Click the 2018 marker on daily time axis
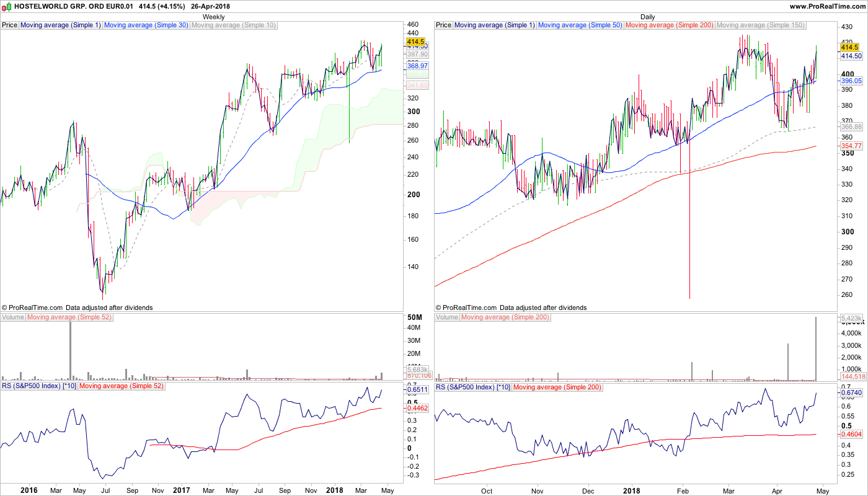 631,490
